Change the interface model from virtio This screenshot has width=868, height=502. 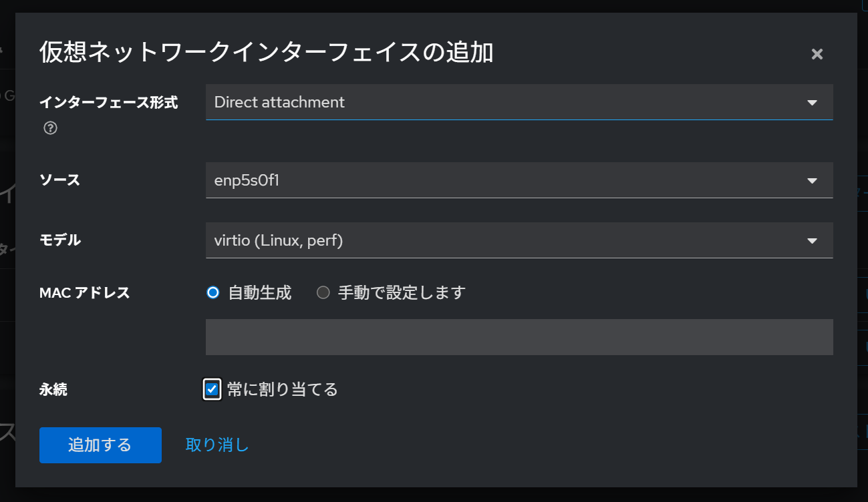tap(519, 240)
